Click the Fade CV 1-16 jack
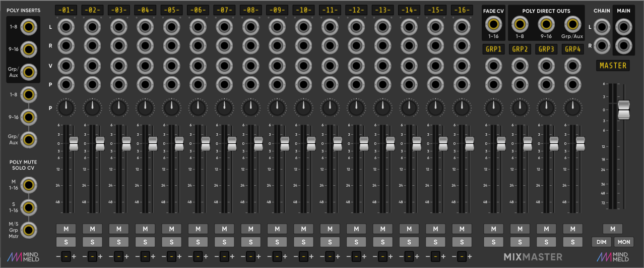The width and height of the screenshot is (644, 268). pos(494,23)
